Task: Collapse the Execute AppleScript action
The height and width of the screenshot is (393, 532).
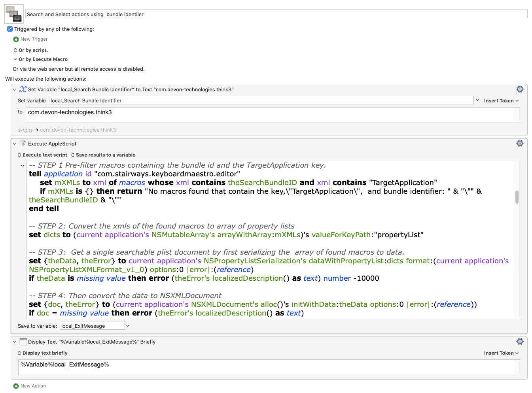Action: pos(15,144)
